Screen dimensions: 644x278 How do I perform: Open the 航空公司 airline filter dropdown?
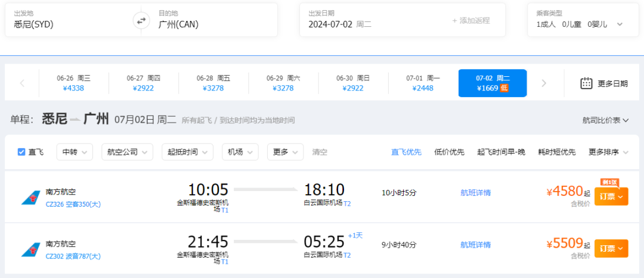[127, 152]
